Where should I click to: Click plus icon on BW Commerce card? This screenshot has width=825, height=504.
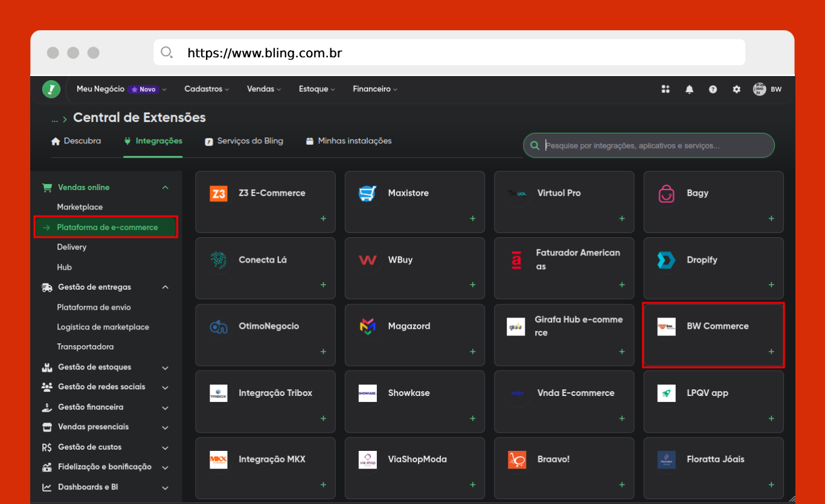click(x=771, y=352)
